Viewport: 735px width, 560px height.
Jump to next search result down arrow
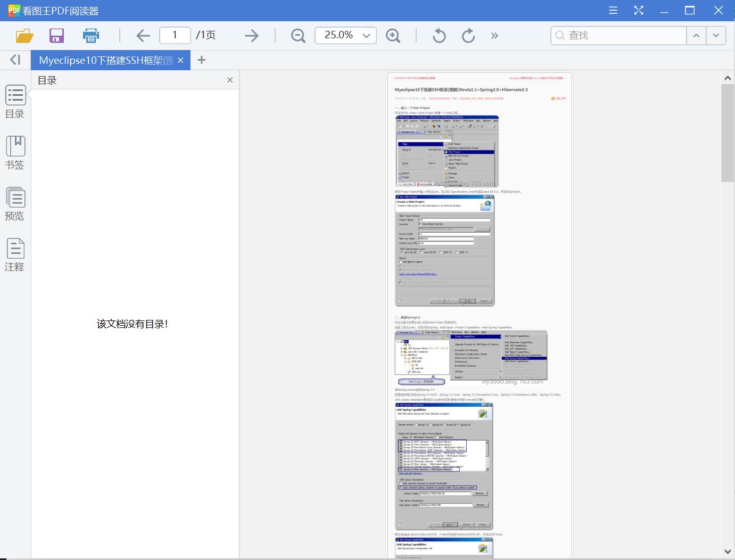716,35
